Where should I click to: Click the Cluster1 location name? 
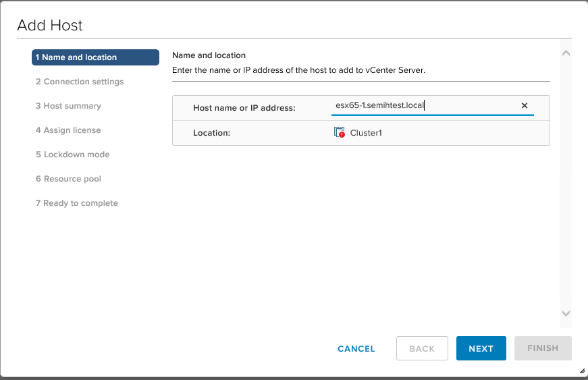(366, 133)
